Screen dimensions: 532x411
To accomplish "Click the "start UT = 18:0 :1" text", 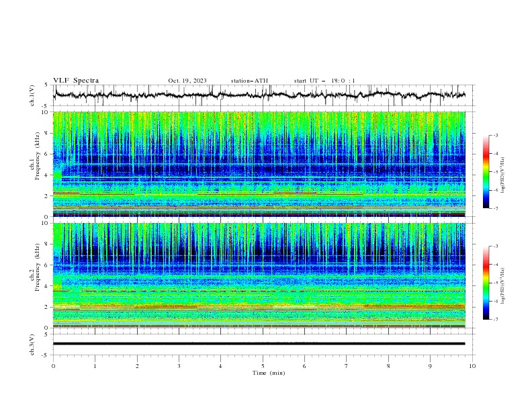I will pyautogui.click(x=324, y=81).
